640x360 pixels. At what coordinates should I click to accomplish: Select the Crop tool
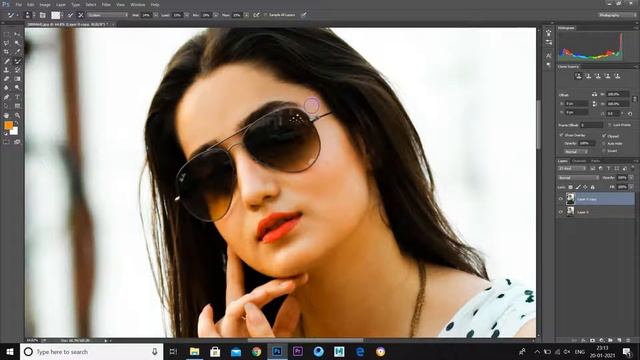tap(7, 52)
